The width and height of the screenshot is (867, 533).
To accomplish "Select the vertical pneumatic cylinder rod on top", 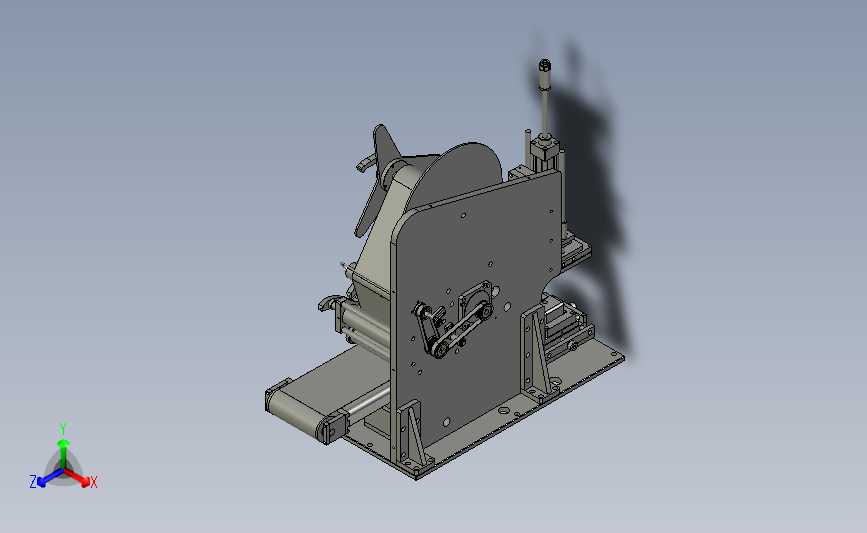I will pyautogui.click(x=545, y=100).
